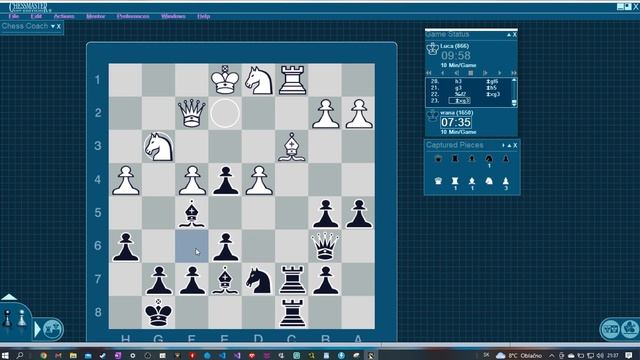Viewport: 640px width, 360px height.
Task: Step back one move in Game Status
Action: [443, 73]
